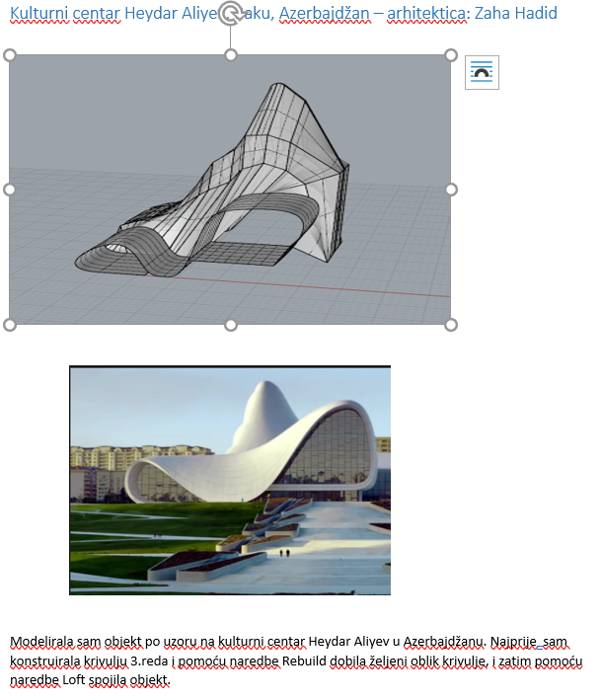601x700 pixels.
Task: Click the top-right resize handle of the 3D model image
Action: click(x=451, y=55)
